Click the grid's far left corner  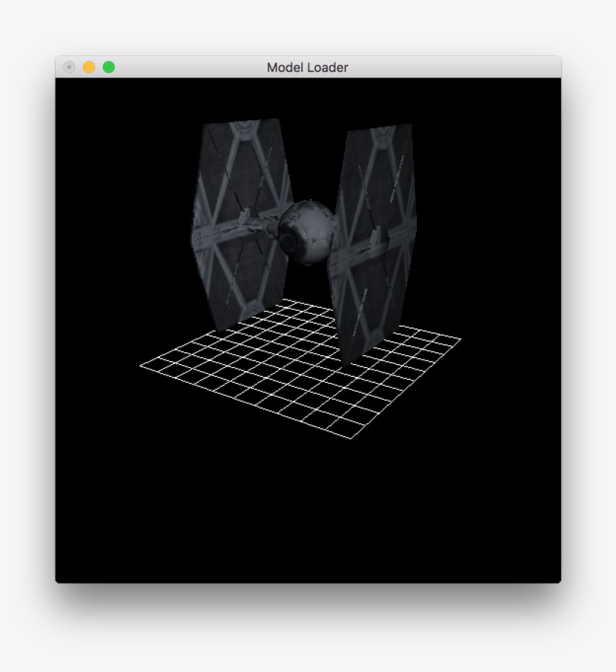tap(140, 366)
